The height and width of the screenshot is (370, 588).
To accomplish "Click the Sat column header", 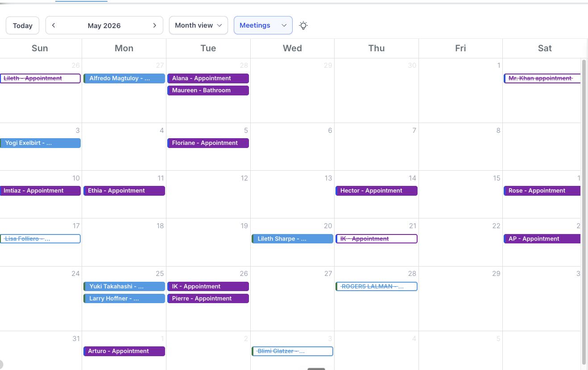I will click(x=545, y=48).
